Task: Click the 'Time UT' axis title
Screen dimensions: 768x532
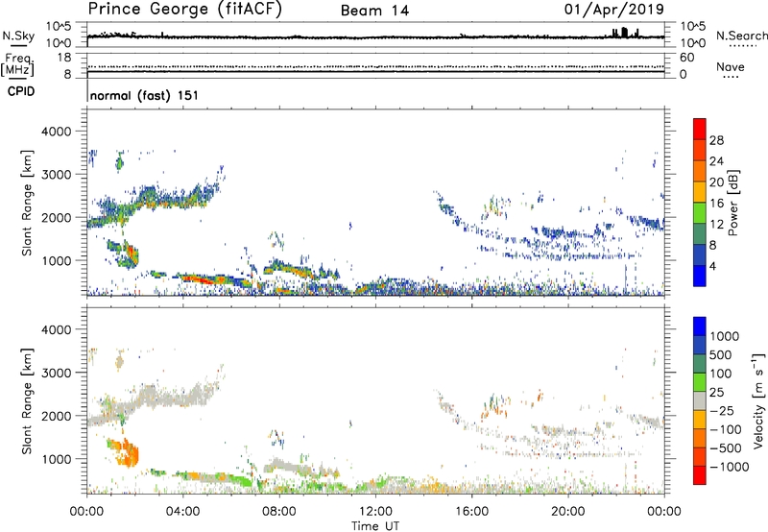Action: pos(375,526)
